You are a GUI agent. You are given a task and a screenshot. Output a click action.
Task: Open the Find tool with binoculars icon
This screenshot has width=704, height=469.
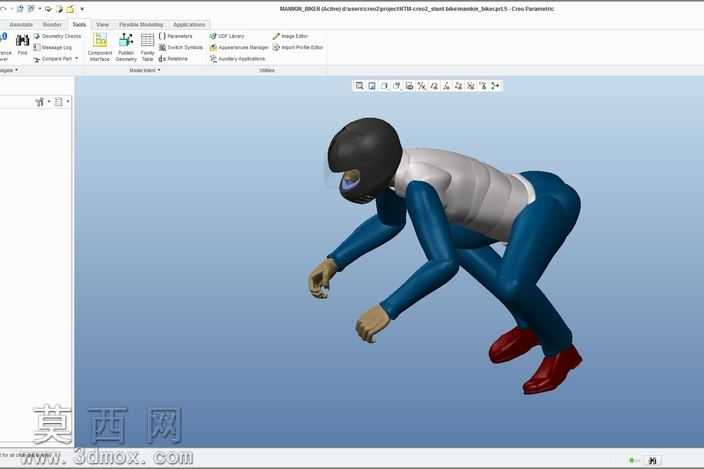(x=22, y=45)
